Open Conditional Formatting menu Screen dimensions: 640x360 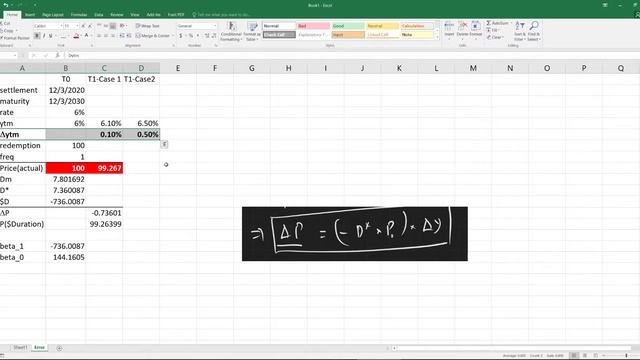pos(231,31)
